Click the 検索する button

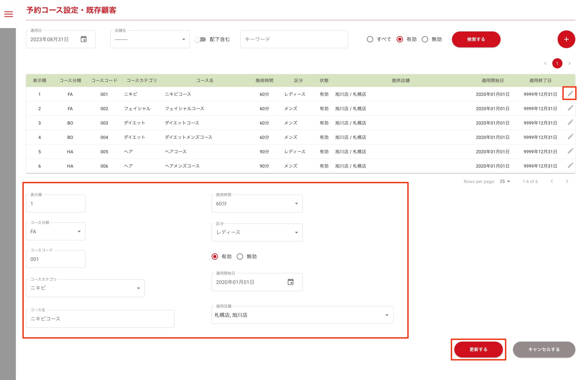tap(476, 39)
